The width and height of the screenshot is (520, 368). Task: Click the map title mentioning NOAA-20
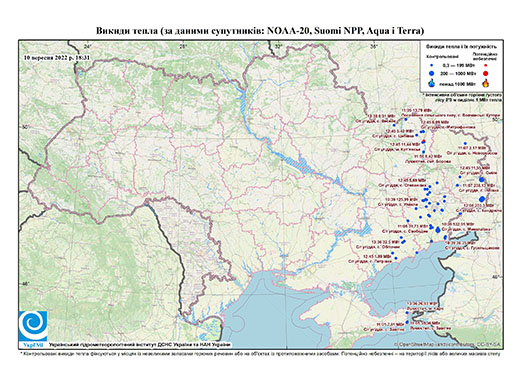click(260, 31)
